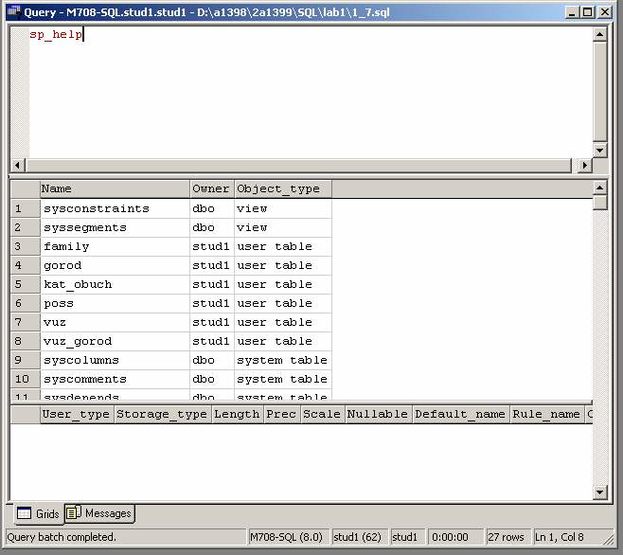Click the Name column header
The image size is (623, 555).
click(114, 189)
